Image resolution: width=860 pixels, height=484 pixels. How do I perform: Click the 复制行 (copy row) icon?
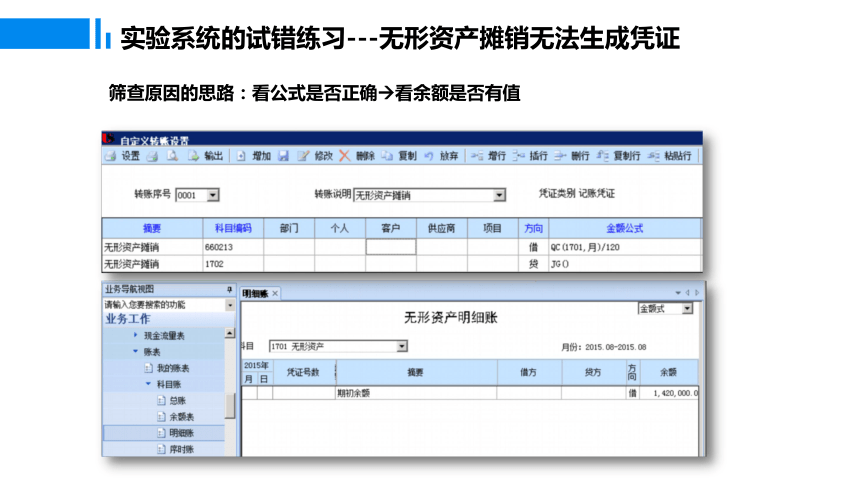click(602, 156)
